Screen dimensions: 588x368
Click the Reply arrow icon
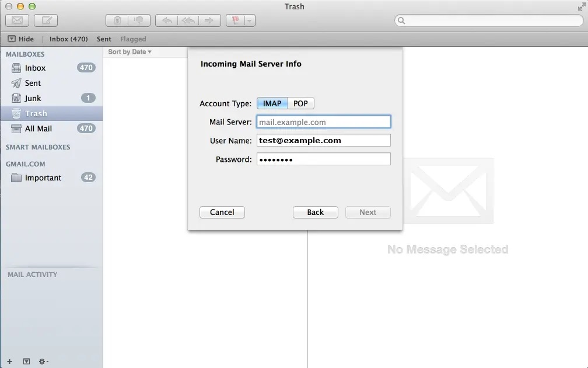[167, 20]
